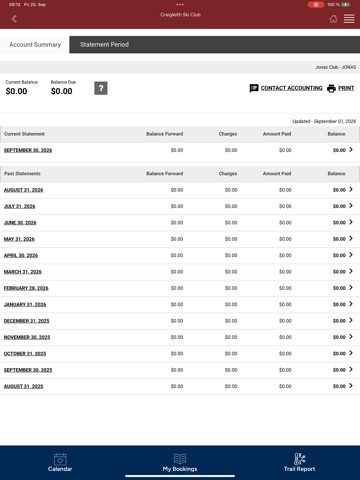Open September 30, 2026 current statement
The height and width of the screenshot is (480, 360).
point(28,150)
